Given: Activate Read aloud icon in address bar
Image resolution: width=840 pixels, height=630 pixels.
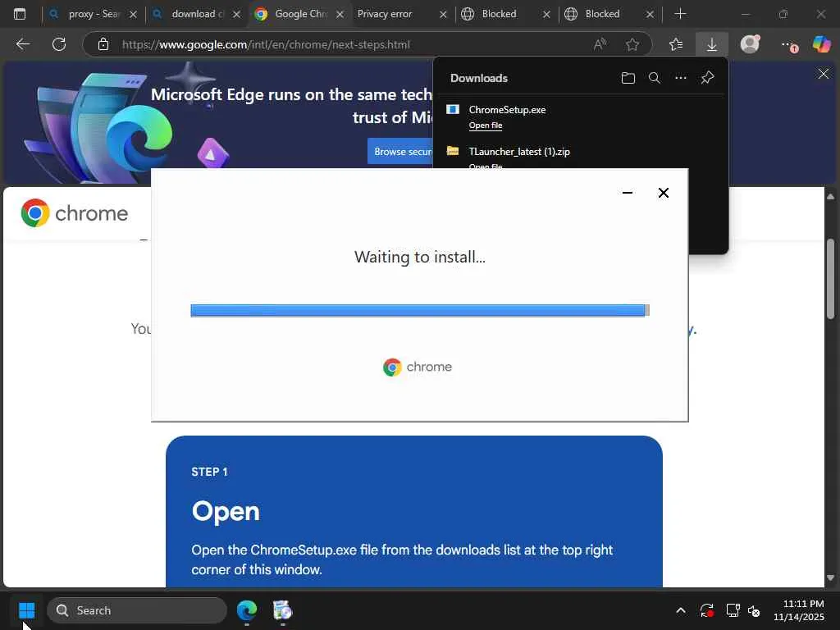Looking at the screenshot, I should pos(600,44).
